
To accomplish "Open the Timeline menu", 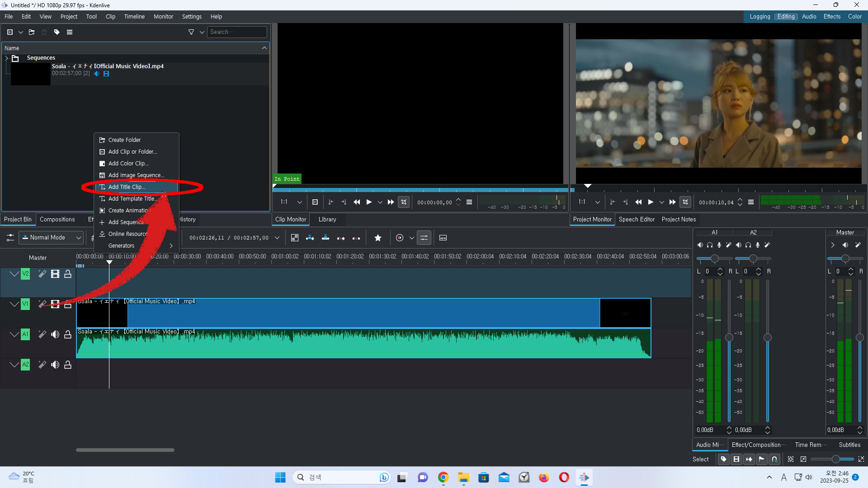I will (134, 17).
